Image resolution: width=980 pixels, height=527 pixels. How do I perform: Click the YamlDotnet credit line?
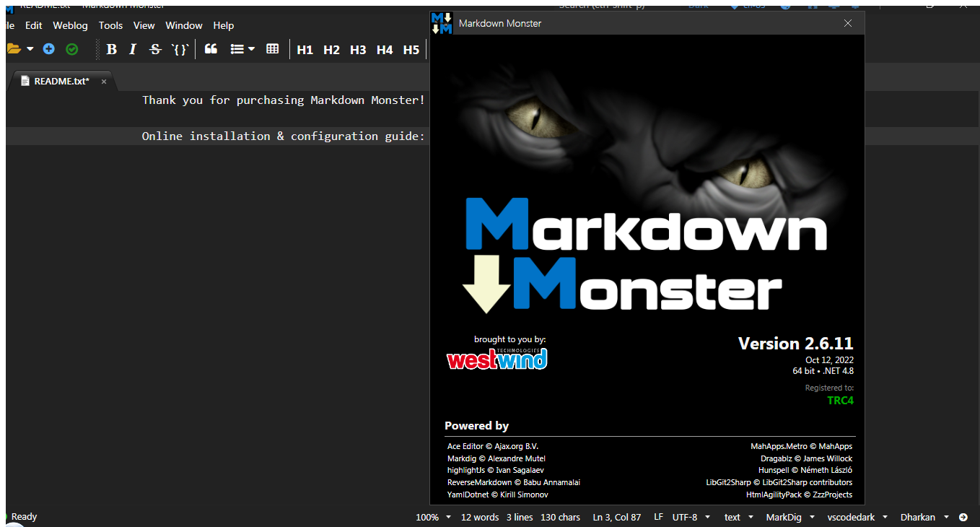click(497, 495)
